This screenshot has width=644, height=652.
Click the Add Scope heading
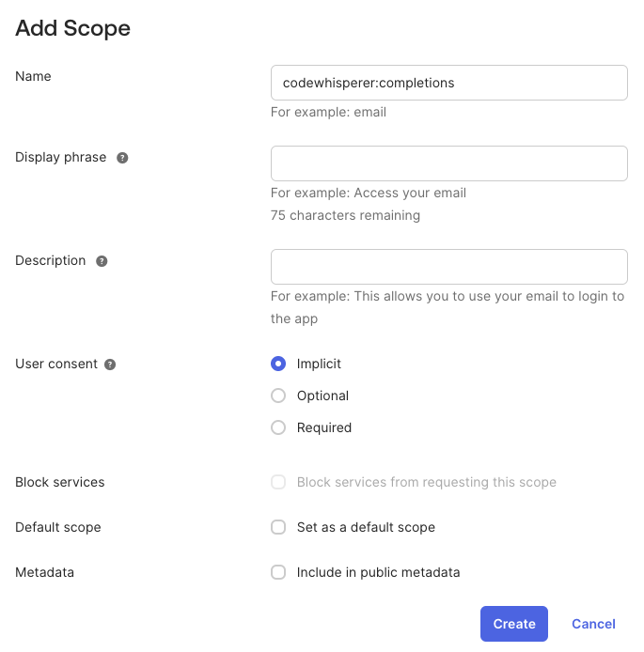(72, 28)
